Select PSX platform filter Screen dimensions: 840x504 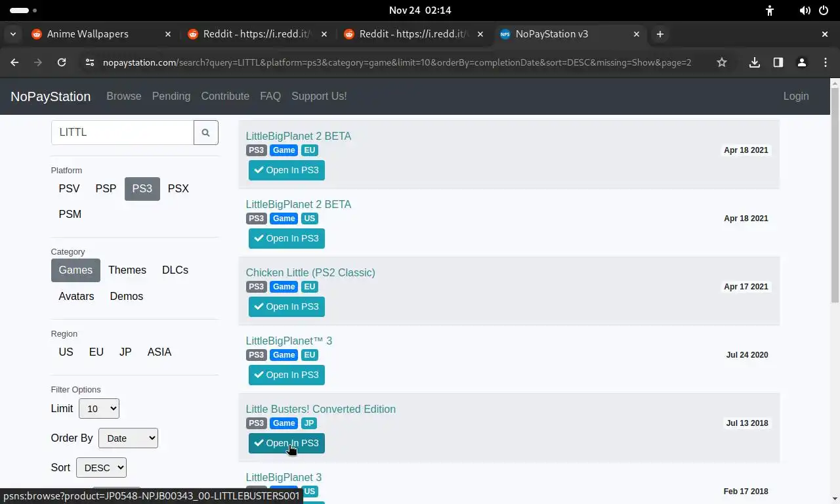tap(178, 188)
